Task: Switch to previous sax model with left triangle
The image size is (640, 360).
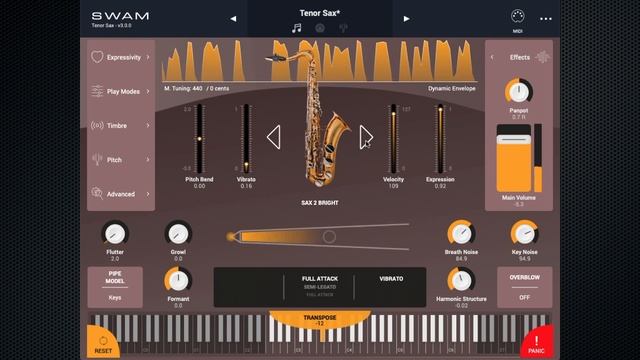Action: click(x=274, y=137)
